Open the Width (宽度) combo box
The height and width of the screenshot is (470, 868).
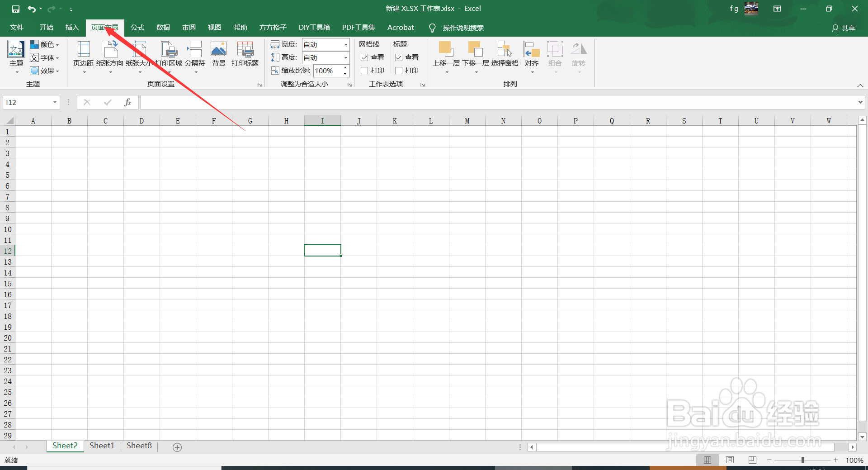coord(325,44)
